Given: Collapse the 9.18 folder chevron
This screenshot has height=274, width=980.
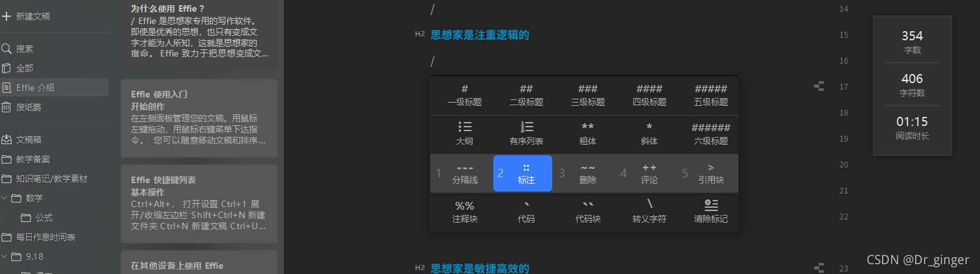Looking at the screenshot, I should [5, 256].
